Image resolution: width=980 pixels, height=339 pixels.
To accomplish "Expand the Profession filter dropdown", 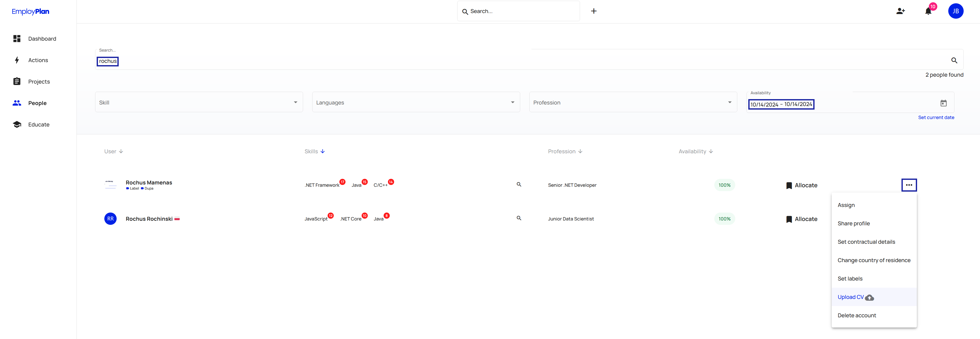I will [633, 102].
